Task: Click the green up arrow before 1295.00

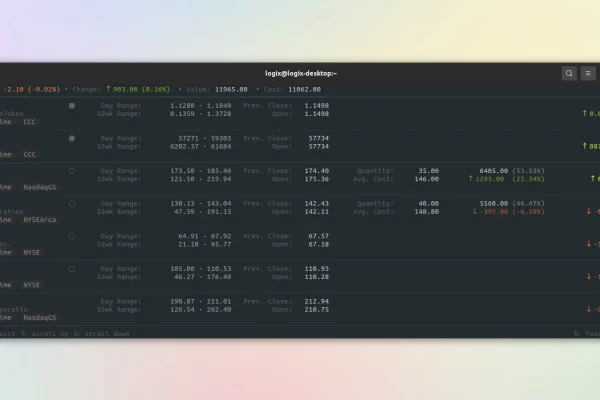Action: coord(471,179)
